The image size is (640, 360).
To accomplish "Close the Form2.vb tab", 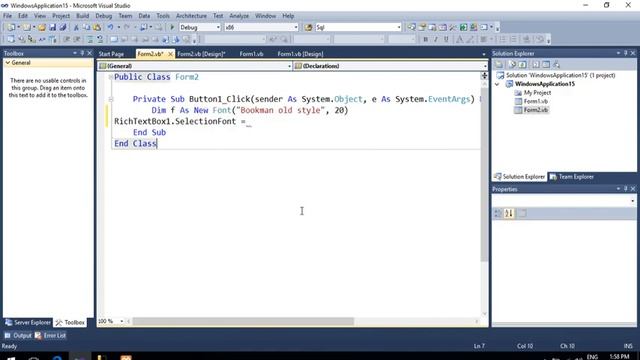I will 170,54.
